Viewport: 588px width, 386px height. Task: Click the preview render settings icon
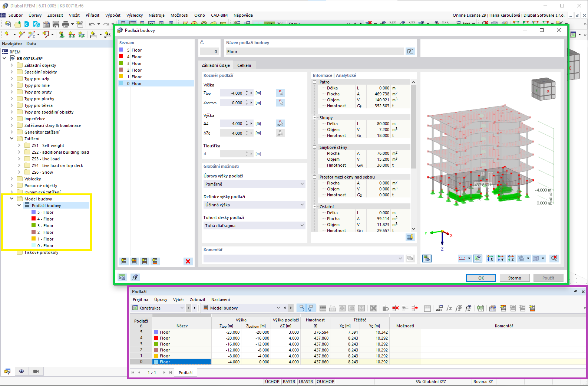pos(427,258)
